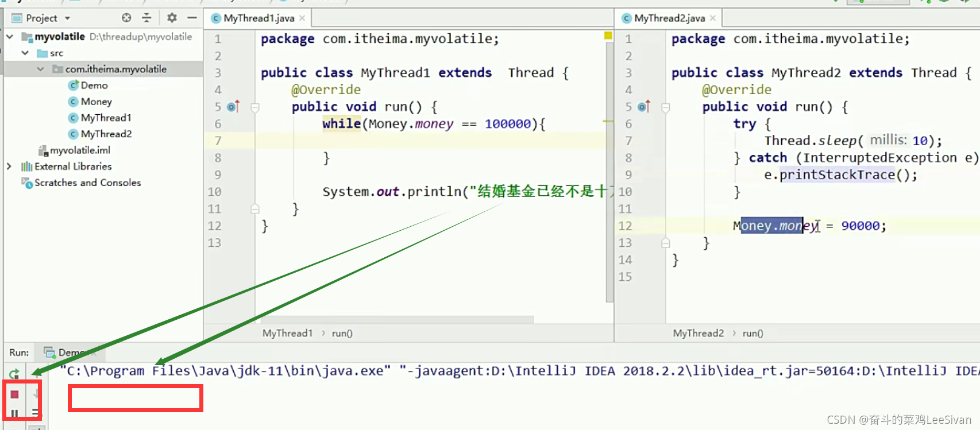Open Project panel settings gear

172,18
